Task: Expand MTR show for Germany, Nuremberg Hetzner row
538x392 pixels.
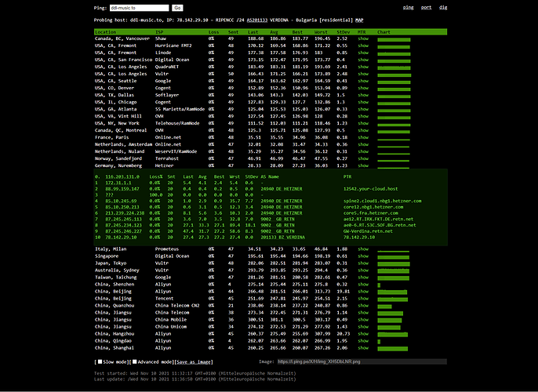Action: tap(363, 143)
